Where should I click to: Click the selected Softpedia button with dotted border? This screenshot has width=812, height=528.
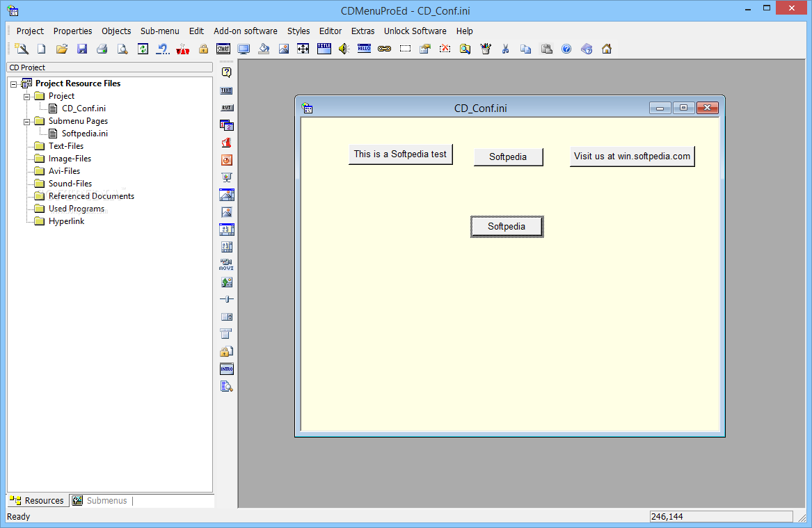507,227
